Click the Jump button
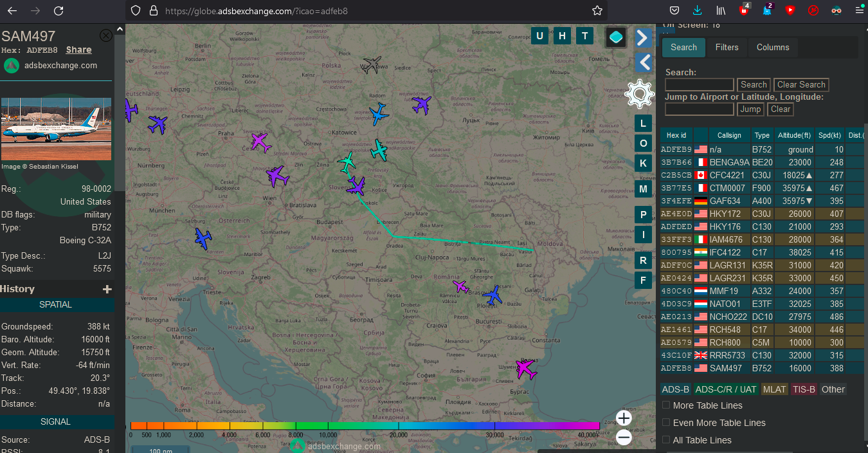This screenshot has height=453, width=868. pos(750,109)
